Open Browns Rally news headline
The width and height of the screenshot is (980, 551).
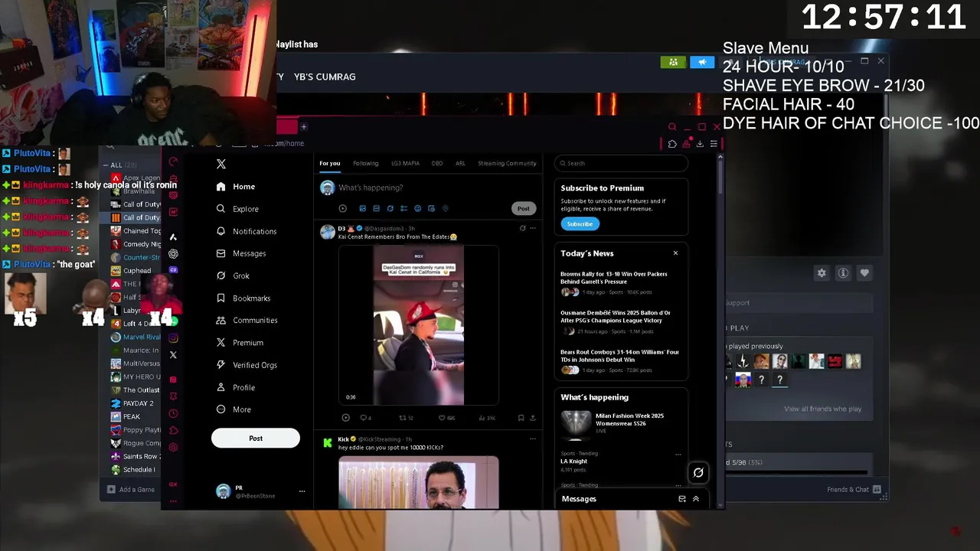(614, 277)
